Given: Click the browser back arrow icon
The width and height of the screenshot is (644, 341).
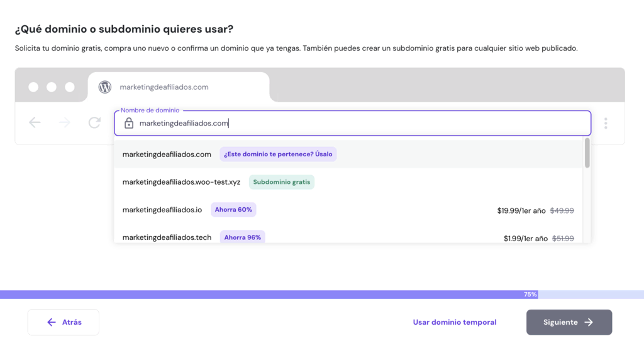Looking at the screenshot, I should [x=35, y=123].
